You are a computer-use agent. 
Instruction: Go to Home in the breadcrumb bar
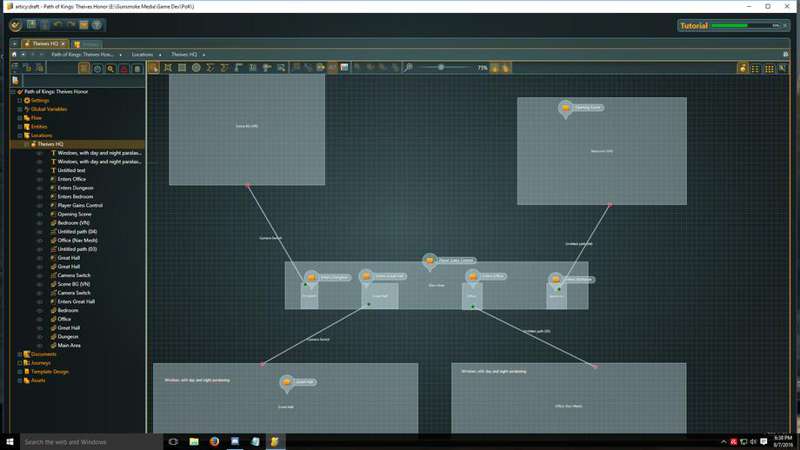14,54
